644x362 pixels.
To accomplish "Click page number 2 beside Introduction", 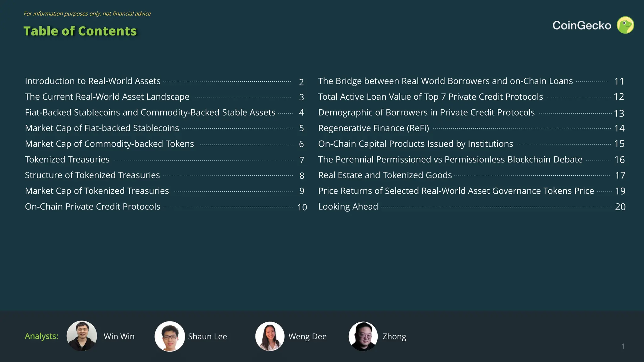I will (301, 82).
